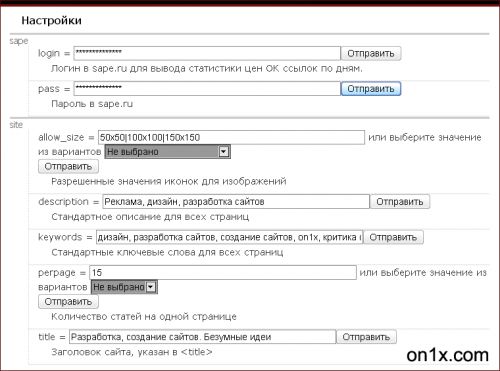Click text 'Пароль в sape.ru'
500x371 pixels.
click(x=92, y=104)
